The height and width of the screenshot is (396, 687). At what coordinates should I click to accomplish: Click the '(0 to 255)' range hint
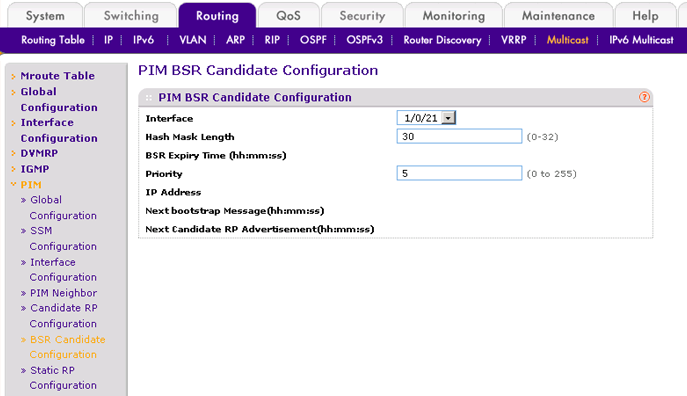click(552, 174)
